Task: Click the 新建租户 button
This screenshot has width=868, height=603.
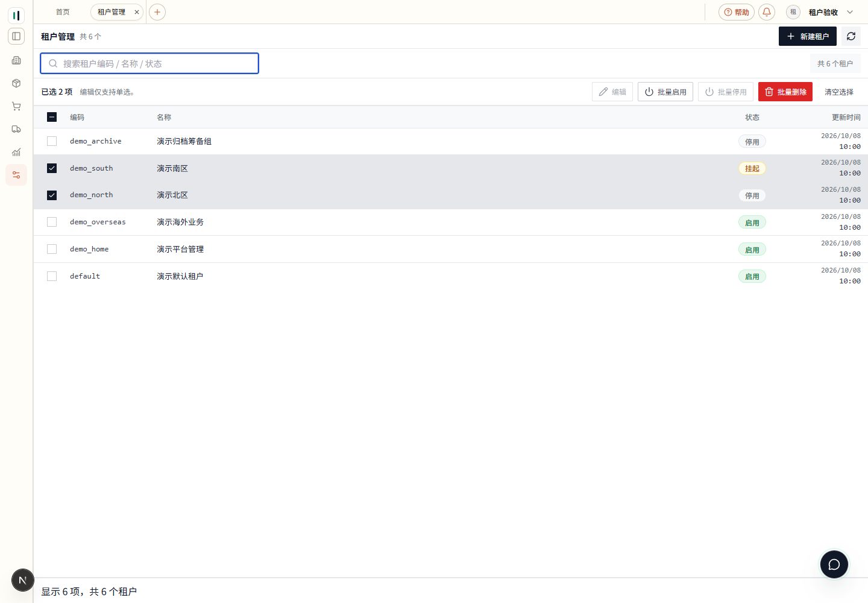Action: (808, 36)
